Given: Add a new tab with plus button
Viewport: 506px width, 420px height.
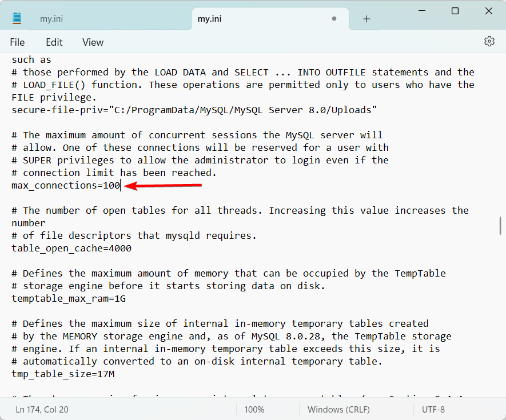Looking at the screenshot, I should tap(366, 19).
